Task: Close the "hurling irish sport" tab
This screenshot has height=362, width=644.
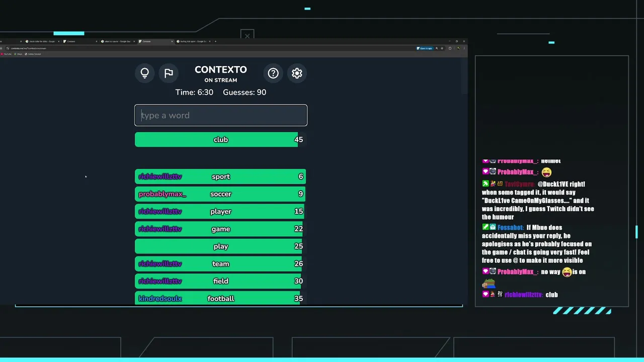Action: [210, 41]
